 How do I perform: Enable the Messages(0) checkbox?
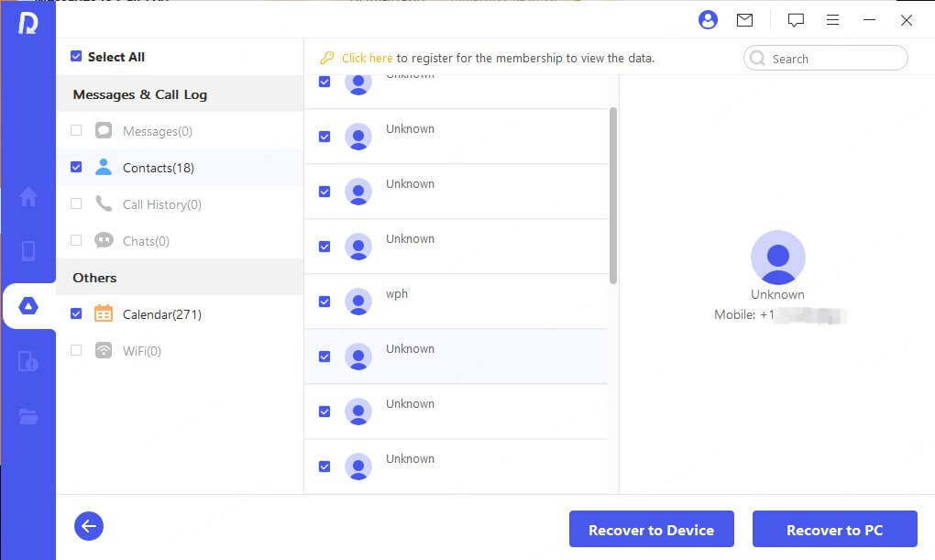(77, 130)
